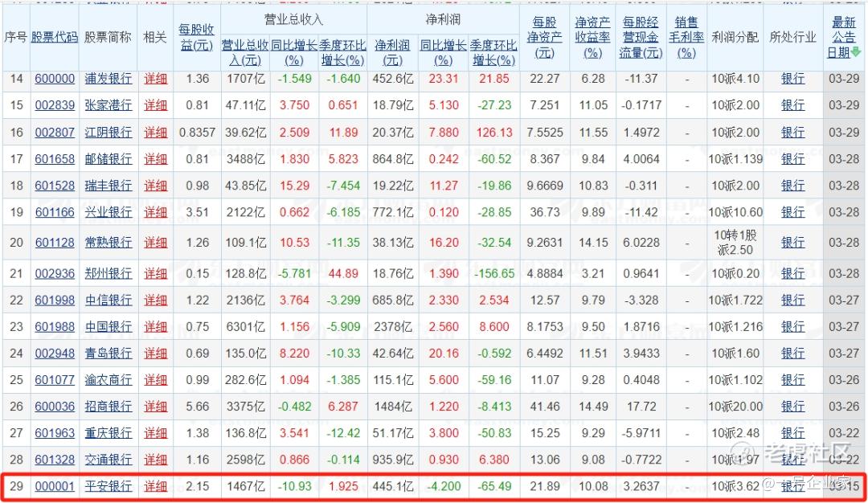Open 渝农商行 stock name link

point(108,379)
